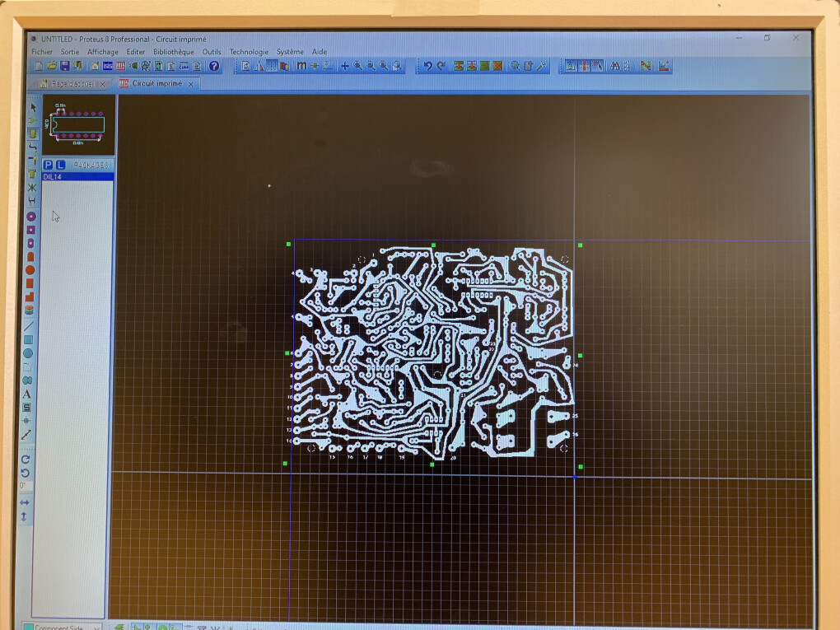Select the Padstack mode tool
Image resolution: width=840 pixels, height=630 pixels.
(x=30, y=310)
